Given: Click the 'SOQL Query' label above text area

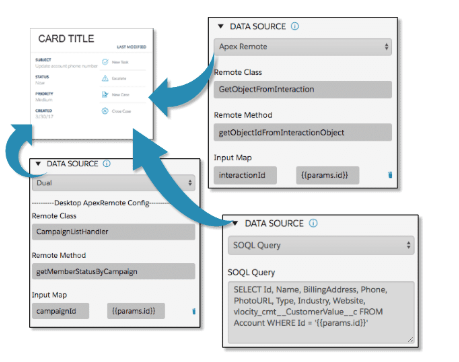Looking at the screenshot, I should [251, 272].
